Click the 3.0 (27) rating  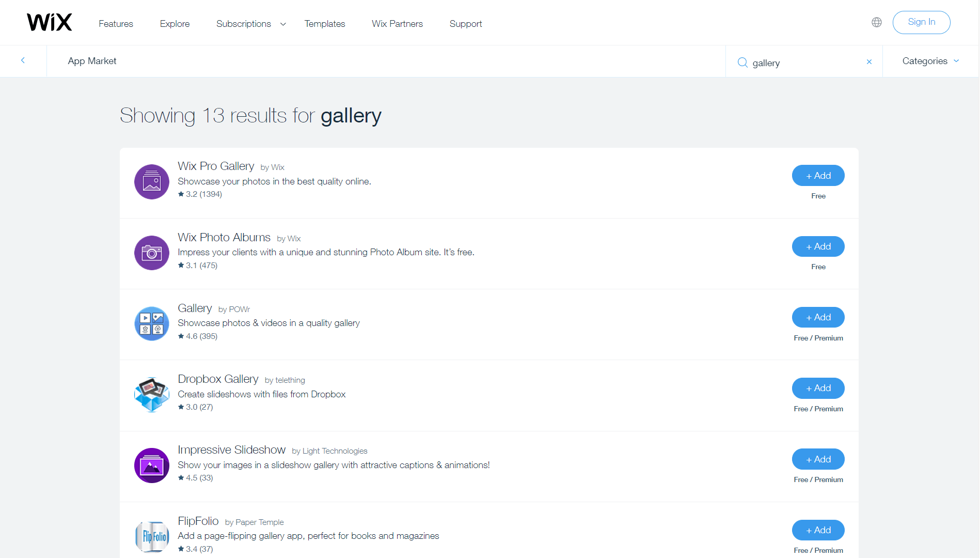coord(195,407)
